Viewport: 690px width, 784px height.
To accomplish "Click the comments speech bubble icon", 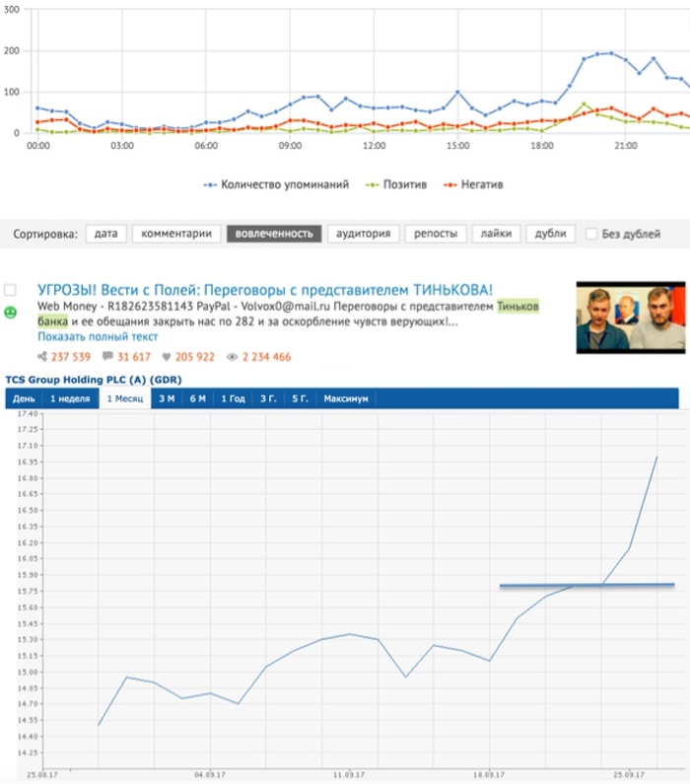I will [108, 357].
